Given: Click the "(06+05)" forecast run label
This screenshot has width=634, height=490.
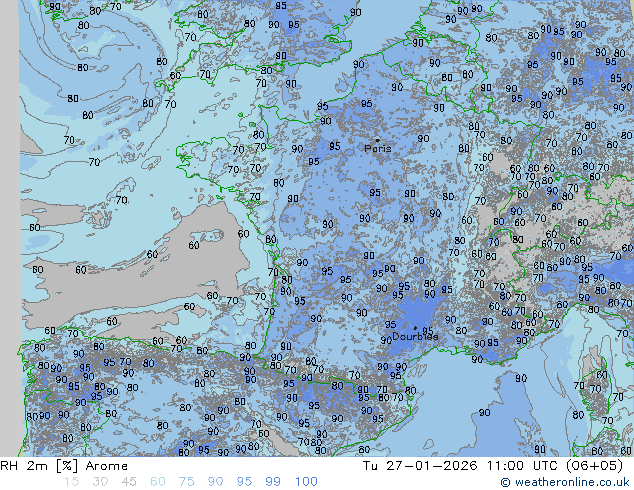Looking at the screenshot, I should click(597, 466).
